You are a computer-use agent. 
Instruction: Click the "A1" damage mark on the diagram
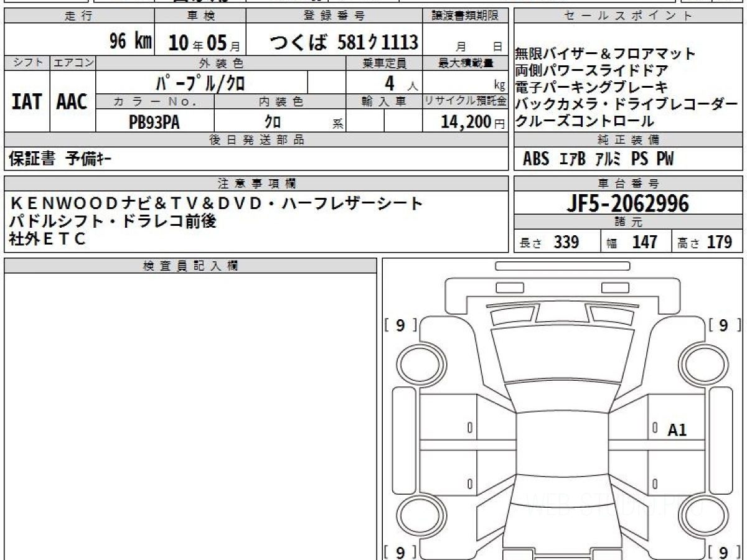(677, 430)
